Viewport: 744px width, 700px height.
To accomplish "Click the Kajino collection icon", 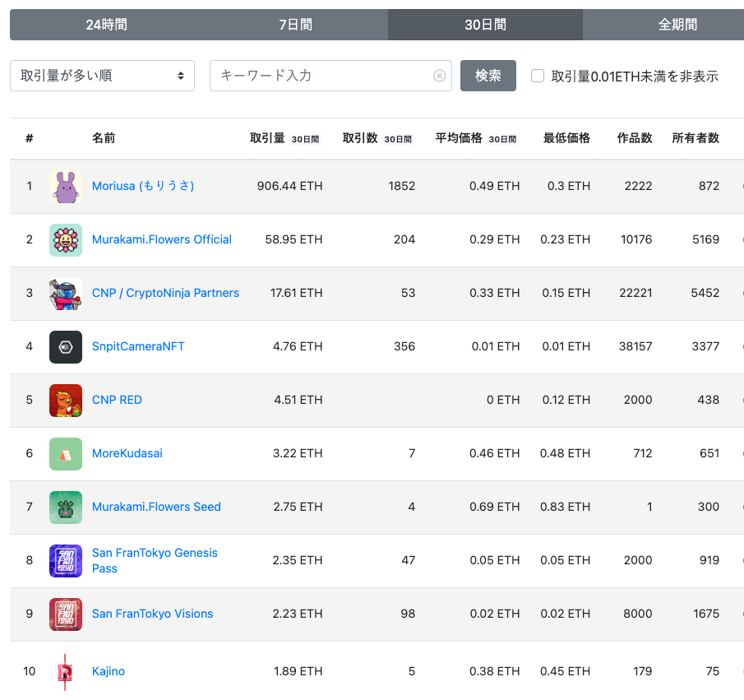I will tap(66, 671).
